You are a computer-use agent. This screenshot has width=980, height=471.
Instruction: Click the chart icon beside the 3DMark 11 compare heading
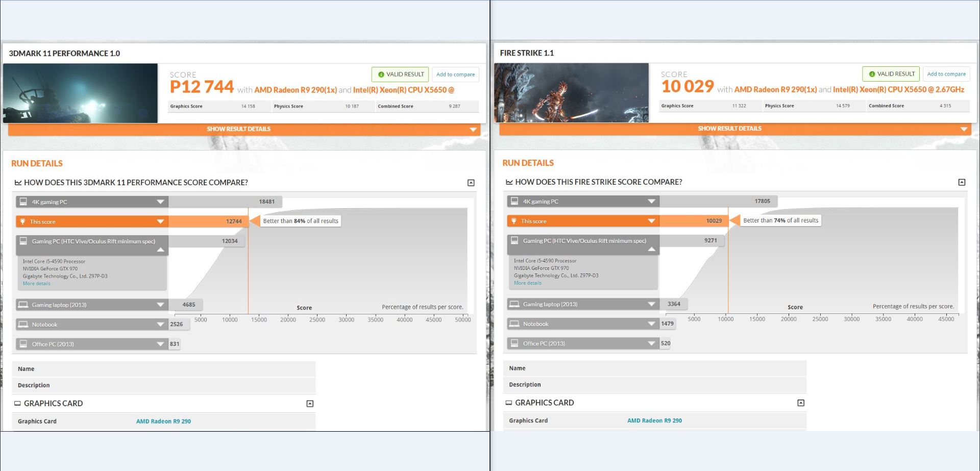[18, 183]
